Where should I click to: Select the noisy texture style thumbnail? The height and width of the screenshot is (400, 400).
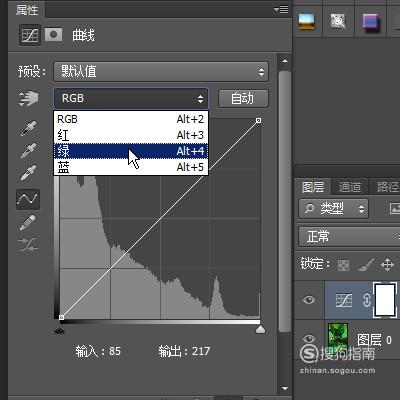338,22
